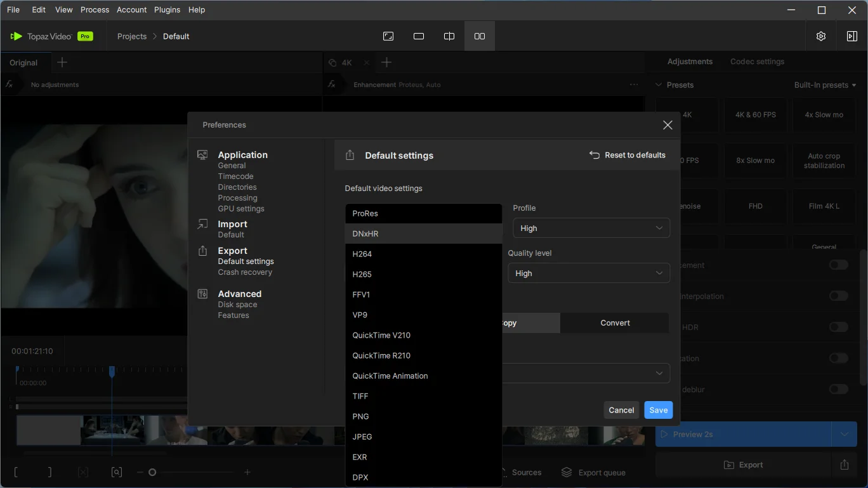This screenshot has height=488, width=868.
Task: Toggle the Frame Interpolation switch
Action: tap(838, 296)
